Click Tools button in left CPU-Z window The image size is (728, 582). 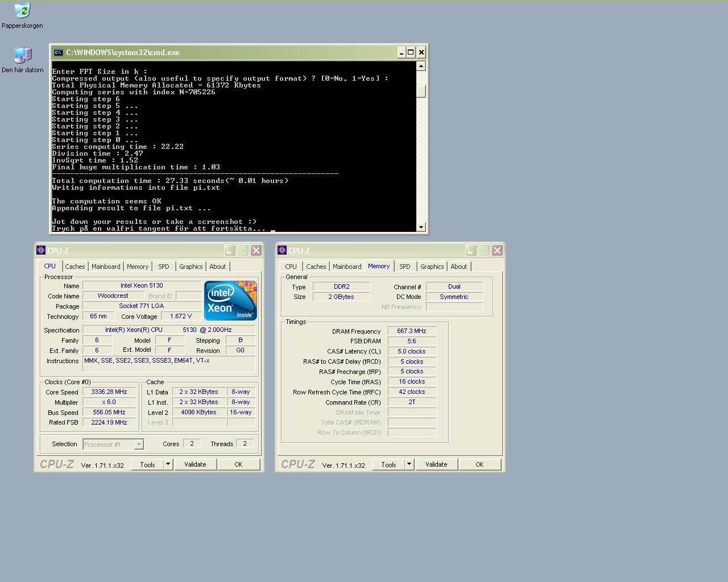(147, 464)
